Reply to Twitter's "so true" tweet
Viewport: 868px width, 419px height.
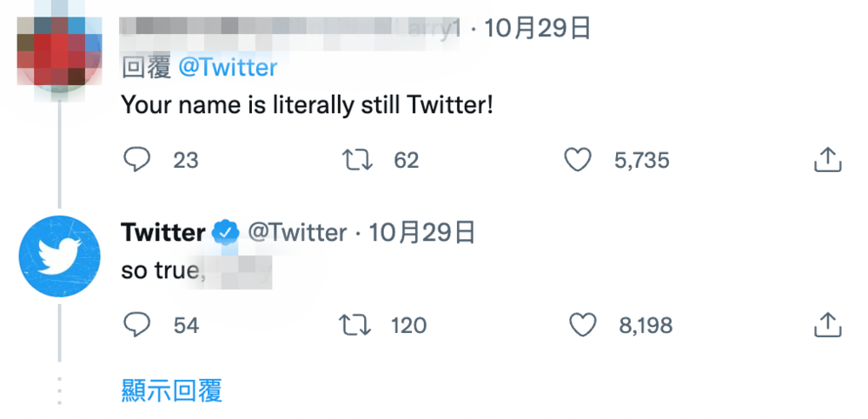click(x=137, y=325)
